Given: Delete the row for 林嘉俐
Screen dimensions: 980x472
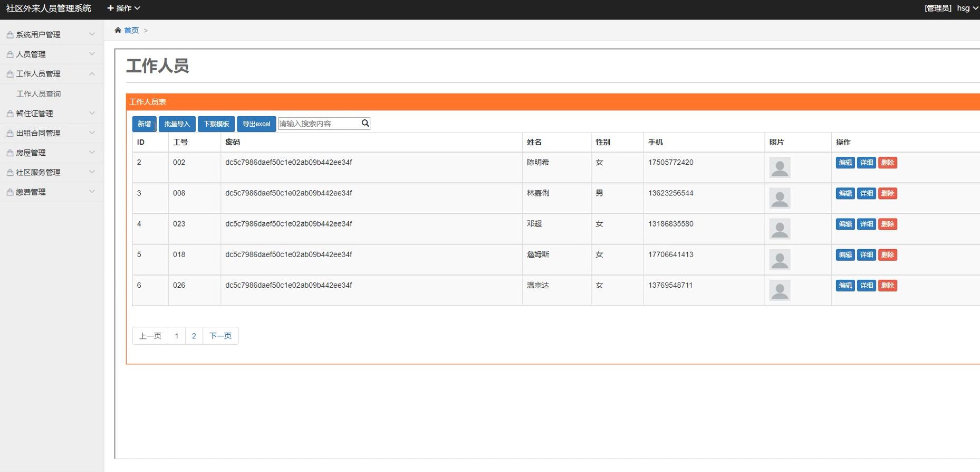Looking at the screenshot, I should click(x=887, y=193).
